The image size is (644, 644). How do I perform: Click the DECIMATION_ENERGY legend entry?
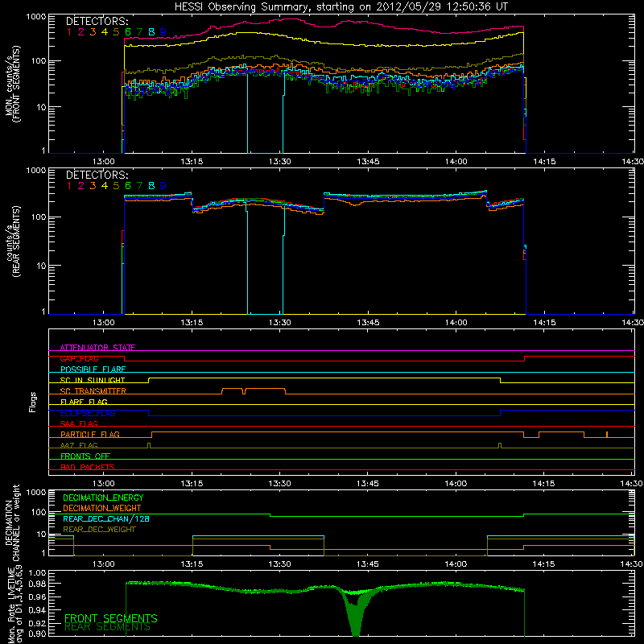tap(103, 497)
